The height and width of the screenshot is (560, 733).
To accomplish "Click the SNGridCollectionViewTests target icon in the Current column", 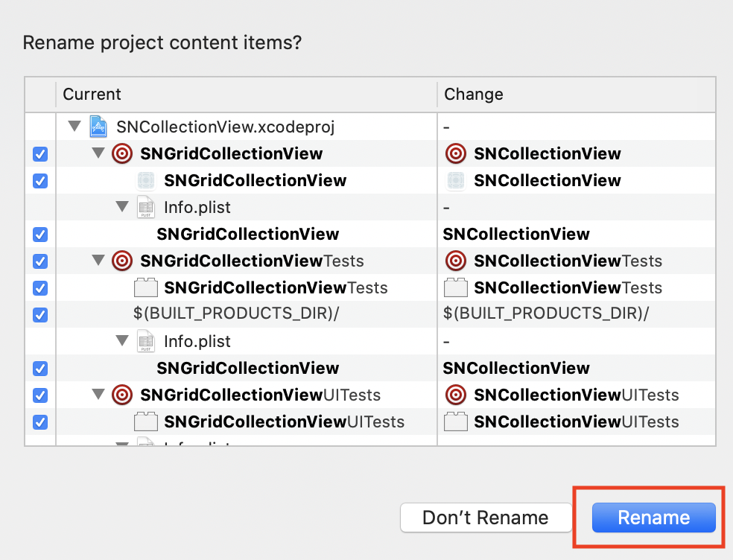I will 121,261.
